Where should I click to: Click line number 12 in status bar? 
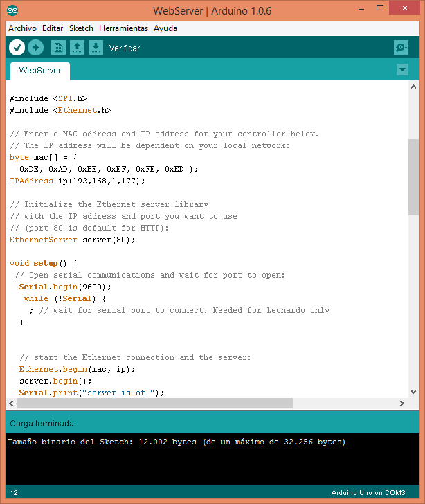[14, 493]
